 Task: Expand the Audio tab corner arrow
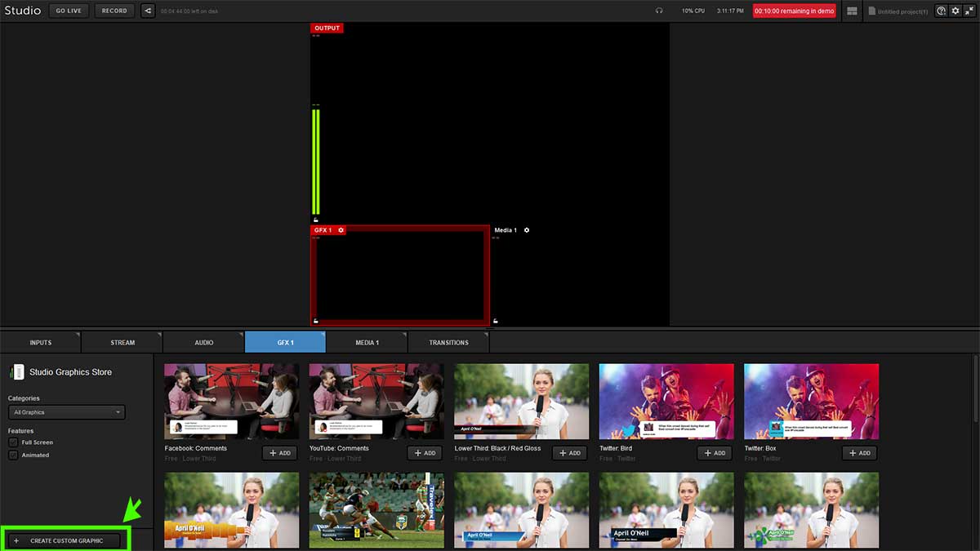click(241, 335)
